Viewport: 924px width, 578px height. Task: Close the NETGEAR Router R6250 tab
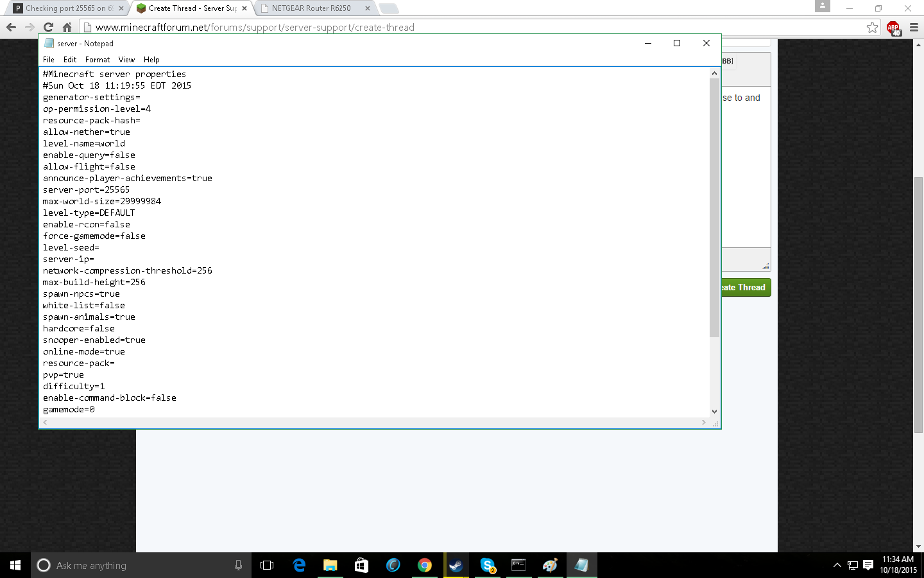coord(368,8)
